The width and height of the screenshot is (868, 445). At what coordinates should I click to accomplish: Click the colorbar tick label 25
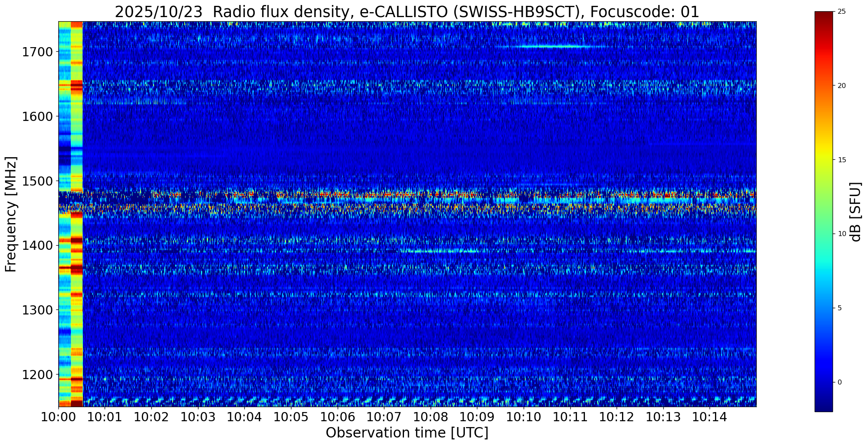tap(842, 12)
